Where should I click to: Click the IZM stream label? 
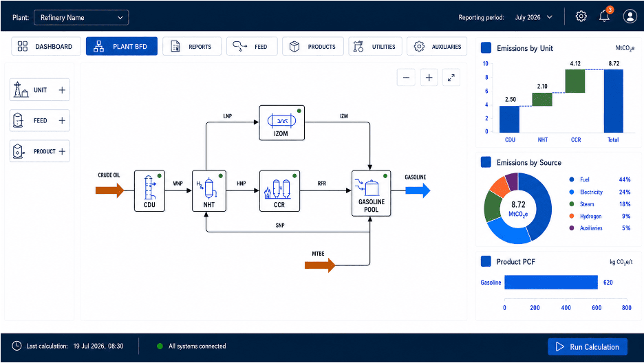[344, 116]
